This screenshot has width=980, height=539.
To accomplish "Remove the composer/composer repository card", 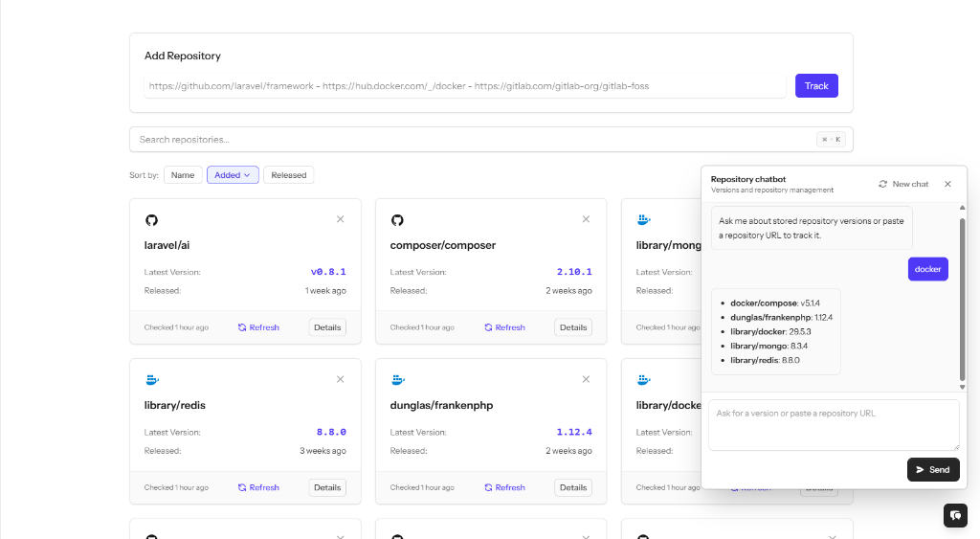I will click(x=586, y=219).
